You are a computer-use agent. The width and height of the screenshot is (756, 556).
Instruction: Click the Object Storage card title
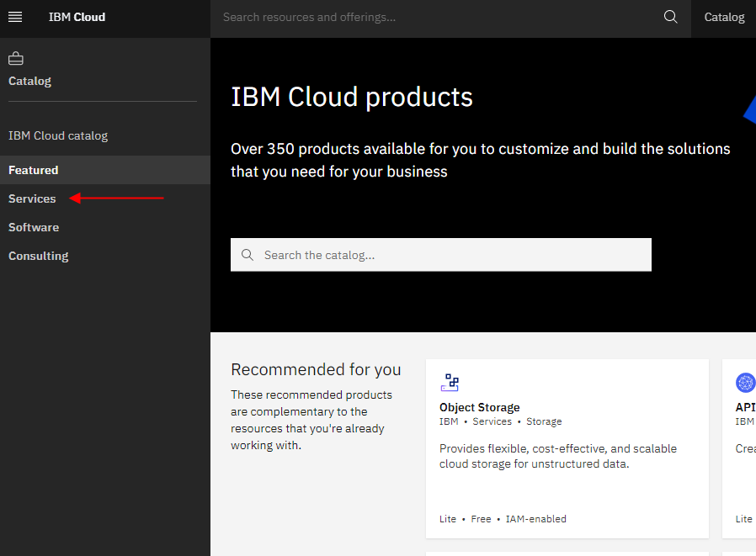tap(479, 408)
